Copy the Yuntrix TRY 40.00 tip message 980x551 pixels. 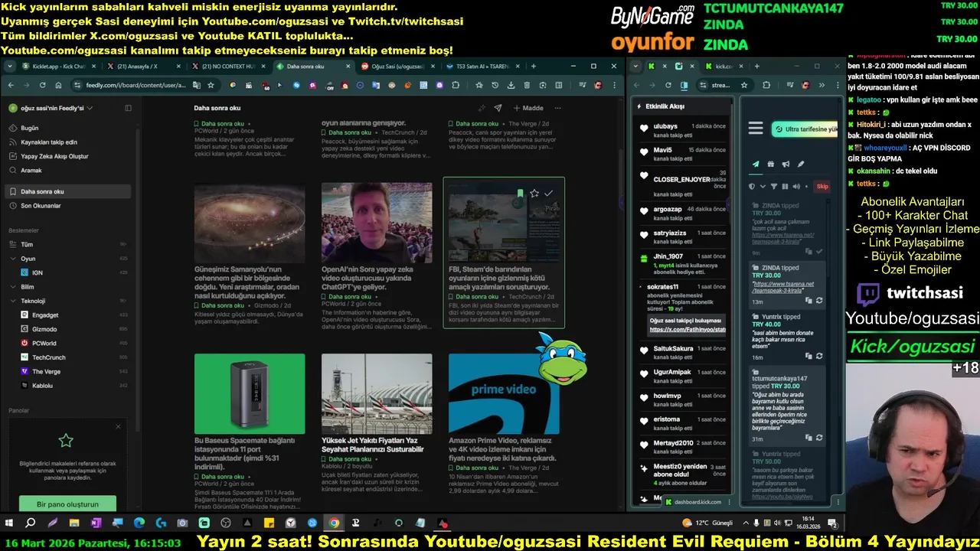click(x=808, y=356)
